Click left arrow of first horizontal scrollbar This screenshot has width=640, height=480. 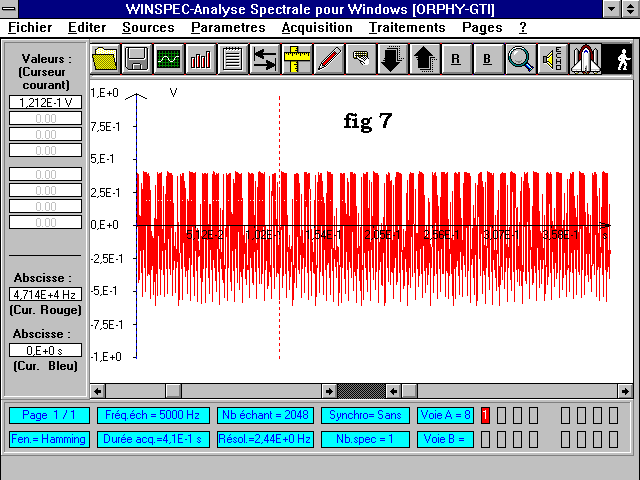(98, 391)
